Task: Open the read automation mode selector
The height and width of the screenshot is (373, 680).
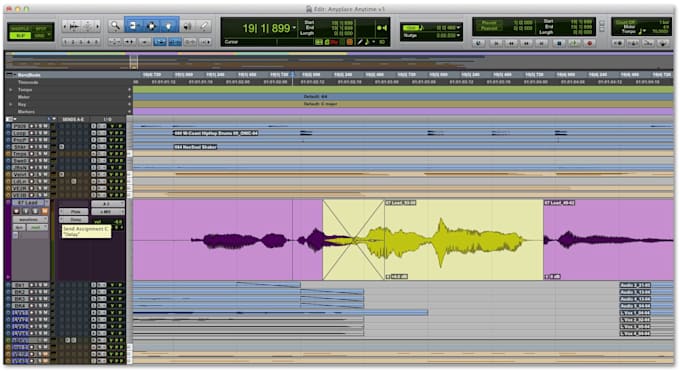Action: point(37,227)
